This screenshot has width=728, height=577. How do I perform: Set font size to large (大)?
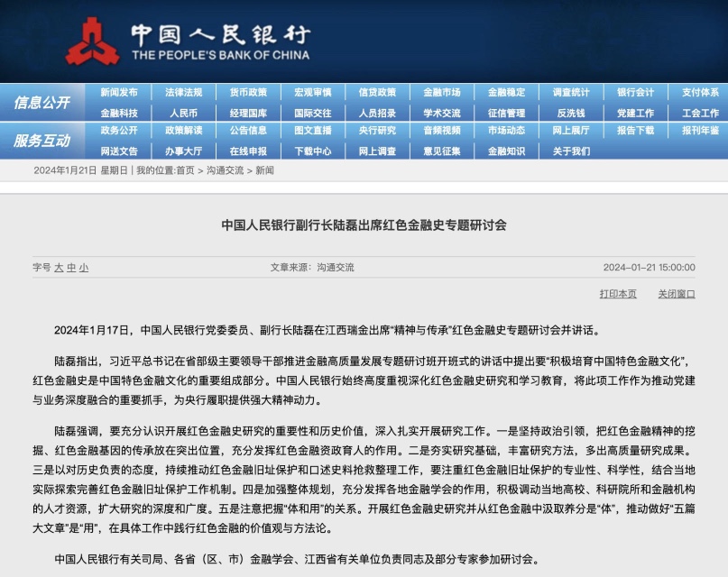[59, 268]
